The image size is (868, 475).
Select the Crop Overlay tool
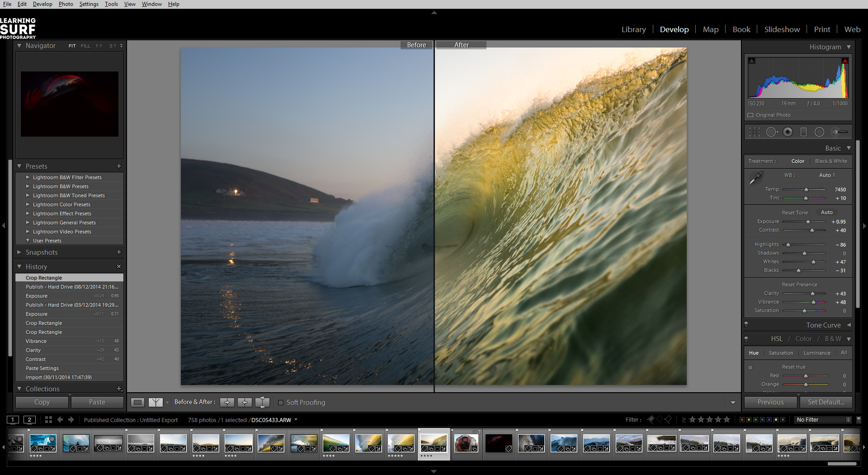755,132
